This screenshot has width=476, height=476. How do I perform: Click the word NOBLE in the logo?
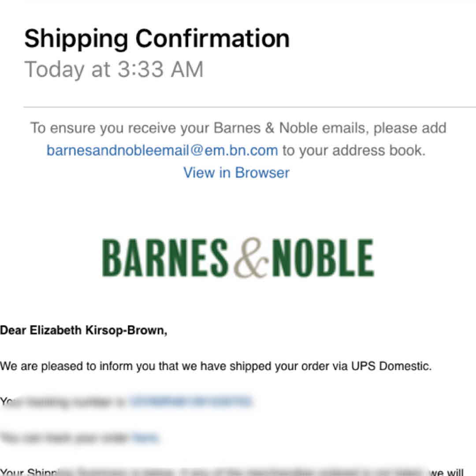[x=323, y=257]
